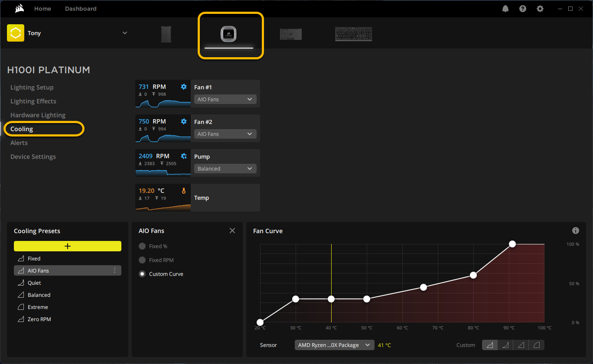Screen dimensions: 593x364
Task: Open Fan #1 AIO Fans dropdown
Action: tap(225, 99)
